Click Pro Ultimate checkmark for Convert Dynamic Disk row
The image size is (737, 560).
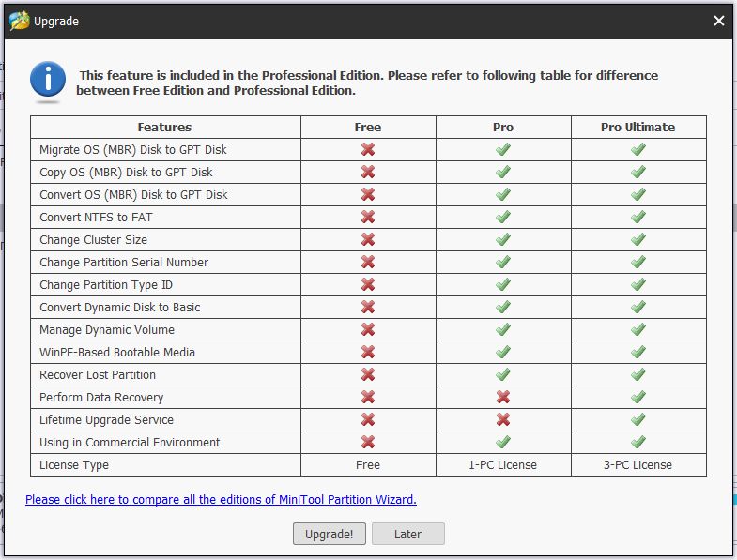click(x=637, y=307)
